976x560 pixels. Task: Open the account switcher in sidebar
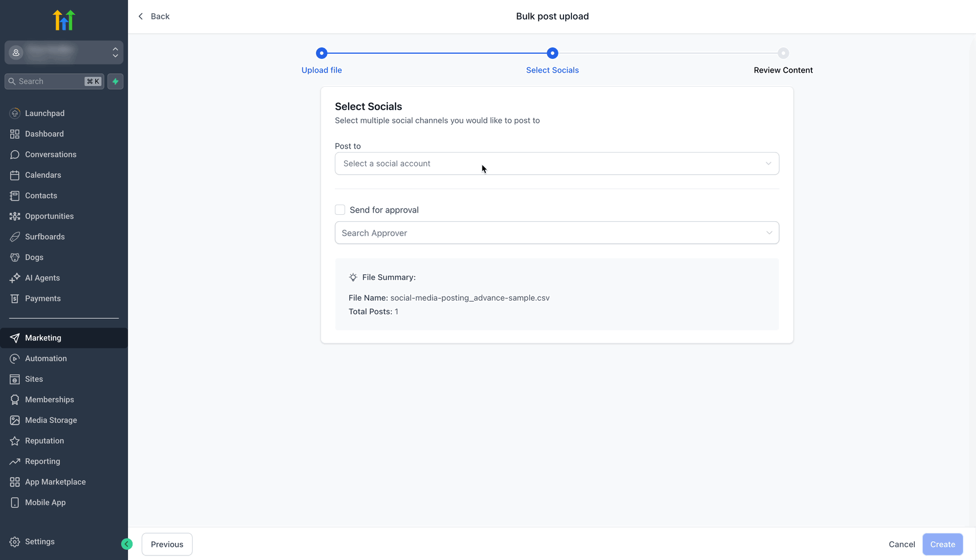point(64,53)
